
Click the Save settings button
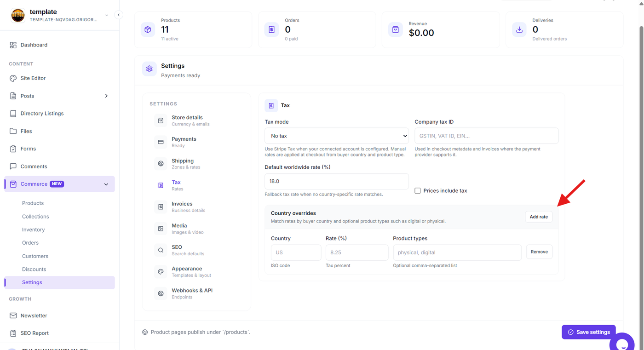588,332
